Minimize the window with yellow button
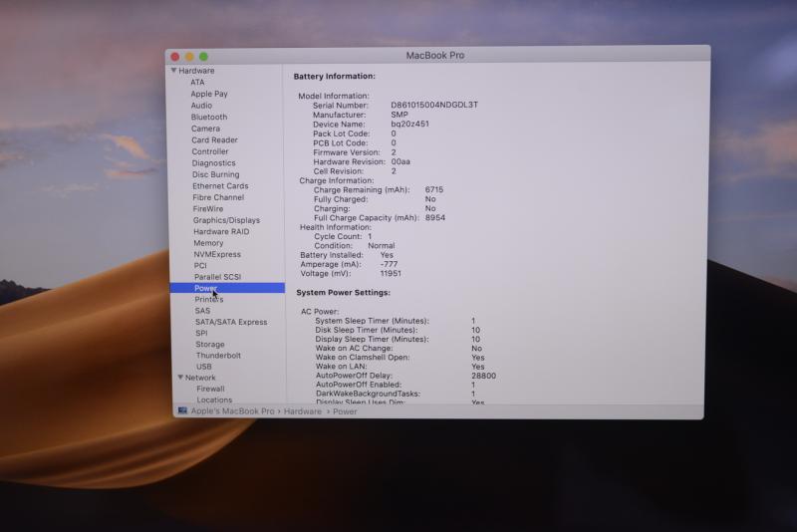The height and width of the screenshot is (532, 797). [x=189, y=57]
